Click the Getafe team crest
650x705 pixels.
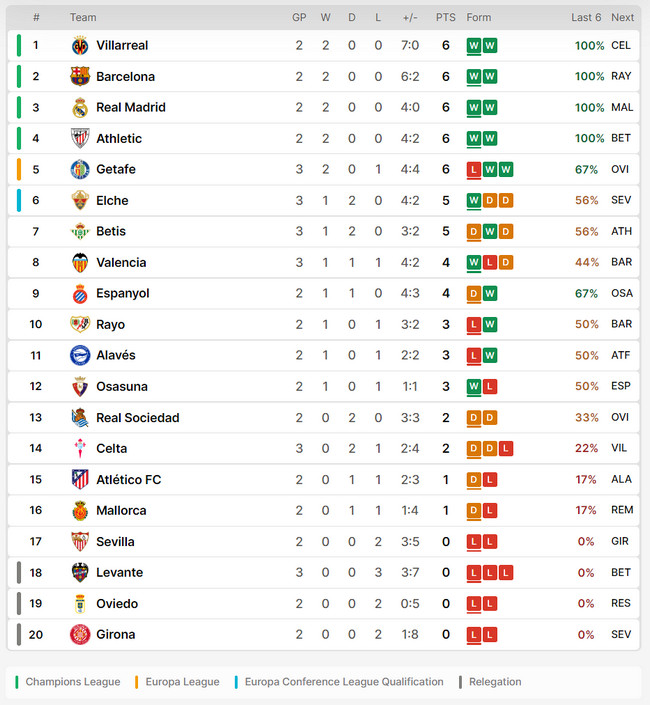80,170
